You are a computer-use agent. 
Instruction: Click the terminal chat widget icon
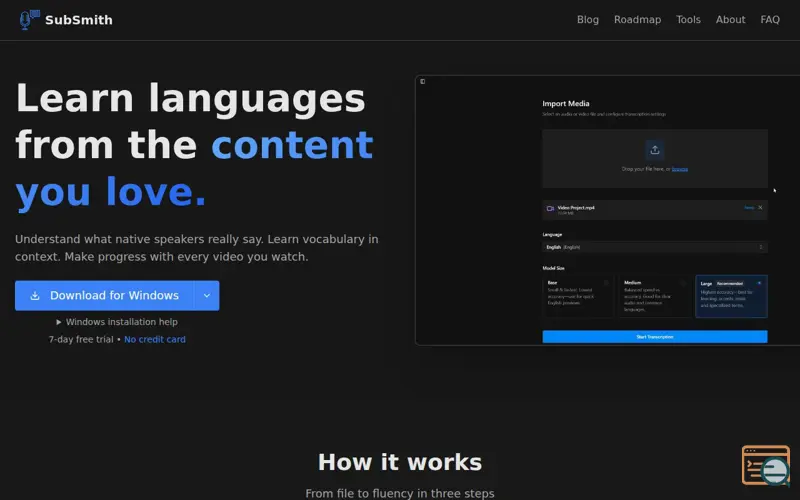point(766,465)
